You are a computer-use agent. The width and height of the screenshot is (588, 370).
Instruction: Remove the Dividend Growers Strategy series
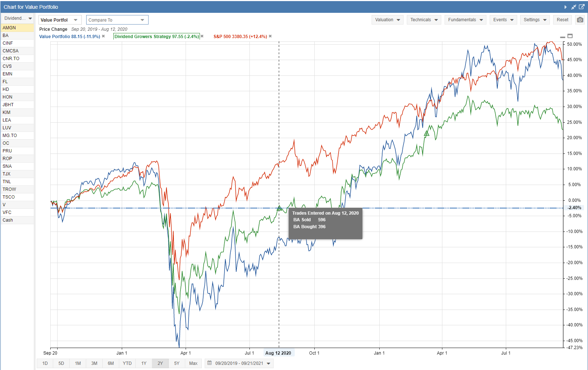(x=202, y=36)
